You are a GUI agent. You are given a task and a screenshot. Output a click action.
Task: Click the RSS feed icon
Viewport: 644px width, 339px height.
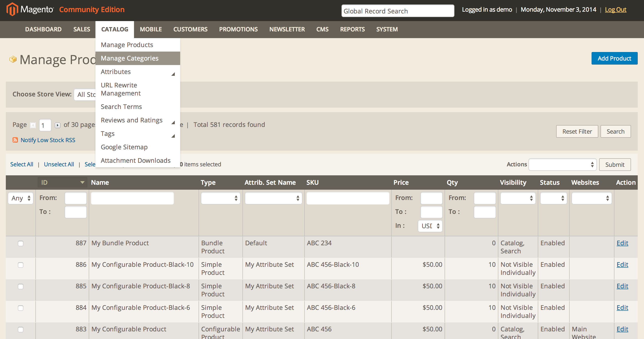coord(15,140)
